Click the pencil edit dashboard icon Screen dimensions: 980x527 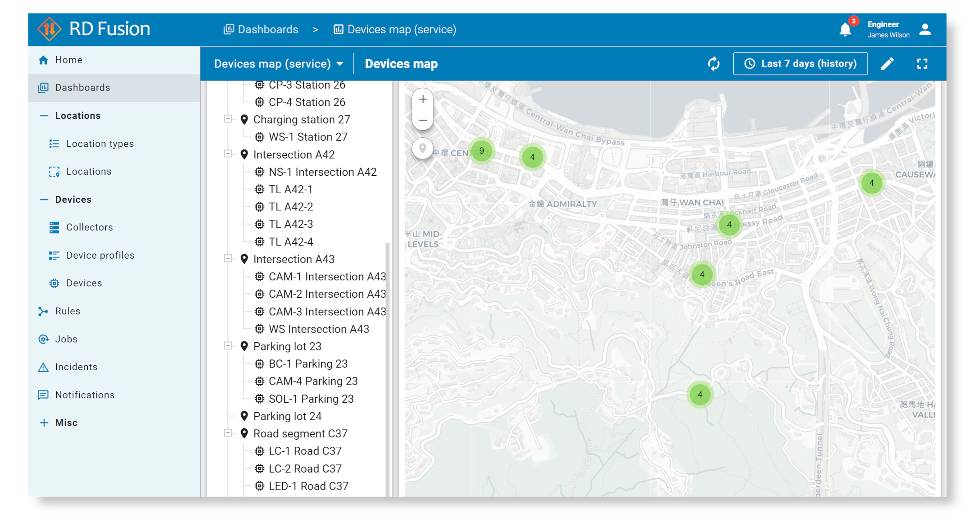(x=887, y=64)
